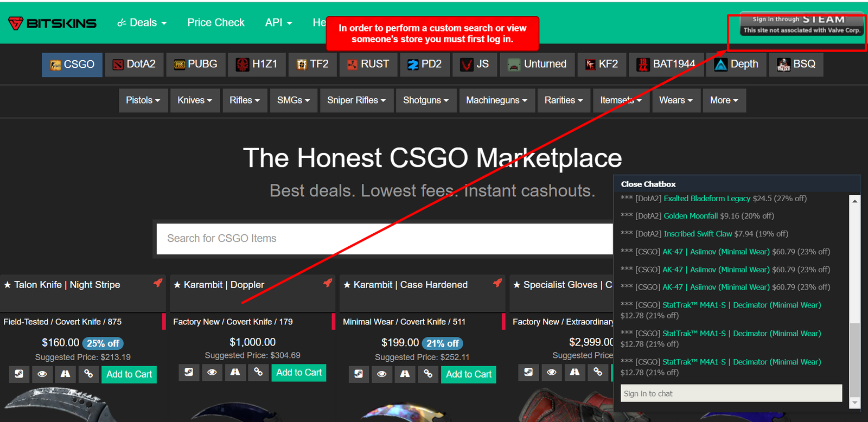The height and width of the screenshot is (422, 868).
Task: Switch to KF2 game tab
Action: (x=602, y=65)
